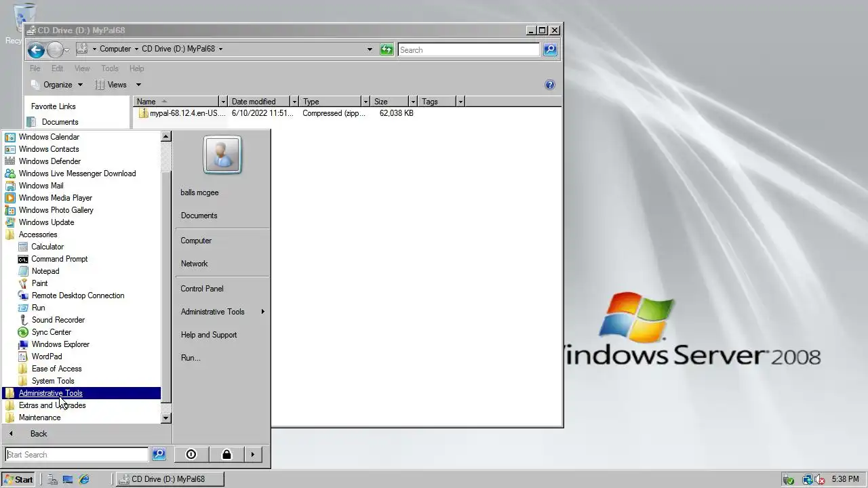
Task: Open the Organize dropdown
Action: tap(57, 85)
